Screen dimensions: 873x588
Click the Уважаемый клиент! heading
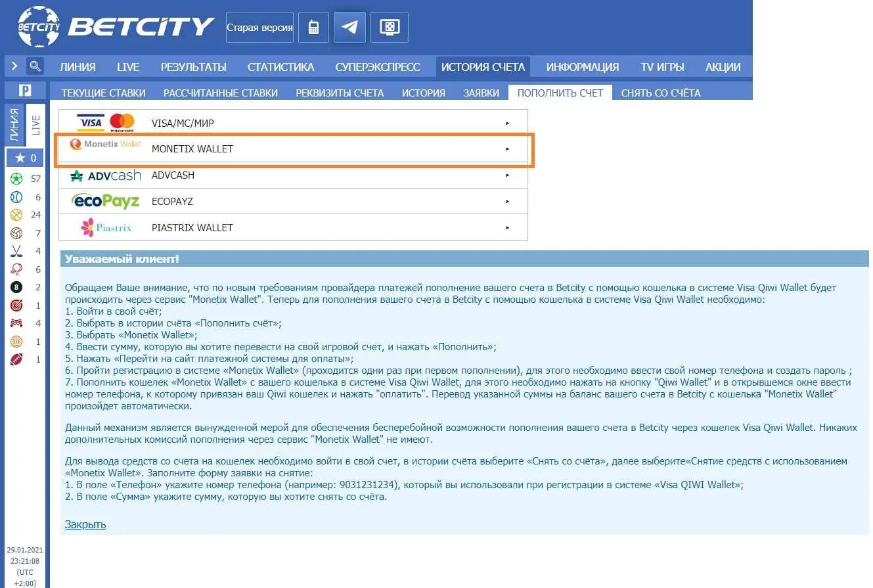point(122,259)
